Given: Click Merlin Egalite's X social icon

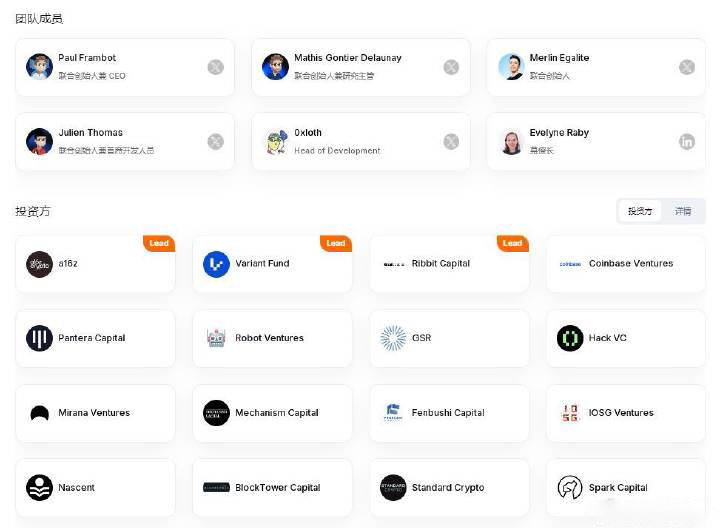Looking at the screenshot, I should pyautogui.click(x=686, y=67).
